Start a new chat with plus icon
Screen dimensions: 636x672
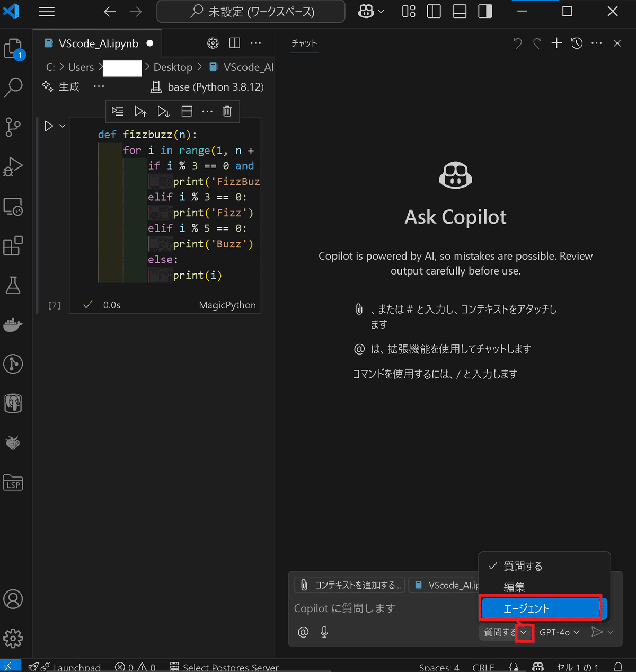(556, 43)
